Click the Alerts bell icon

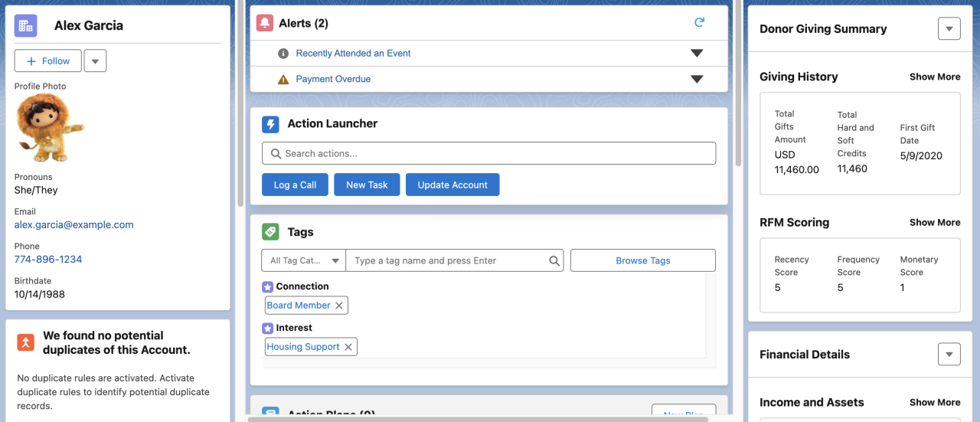click(x=265, y=23)
